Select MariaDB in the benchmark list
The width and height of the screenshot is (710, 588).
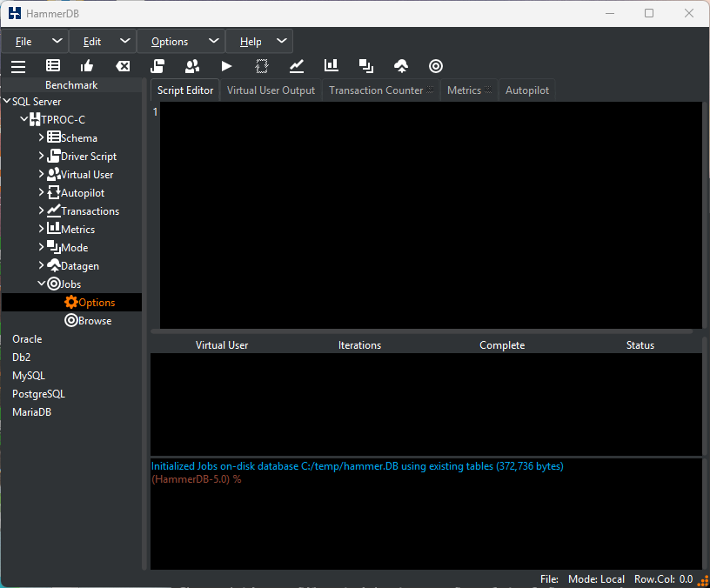[31, 412]
